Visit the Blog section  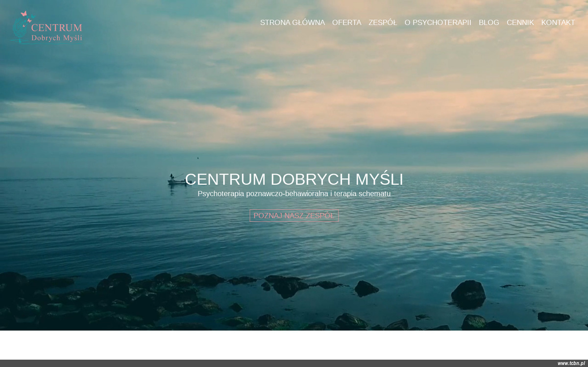click(x=489, y=23)
